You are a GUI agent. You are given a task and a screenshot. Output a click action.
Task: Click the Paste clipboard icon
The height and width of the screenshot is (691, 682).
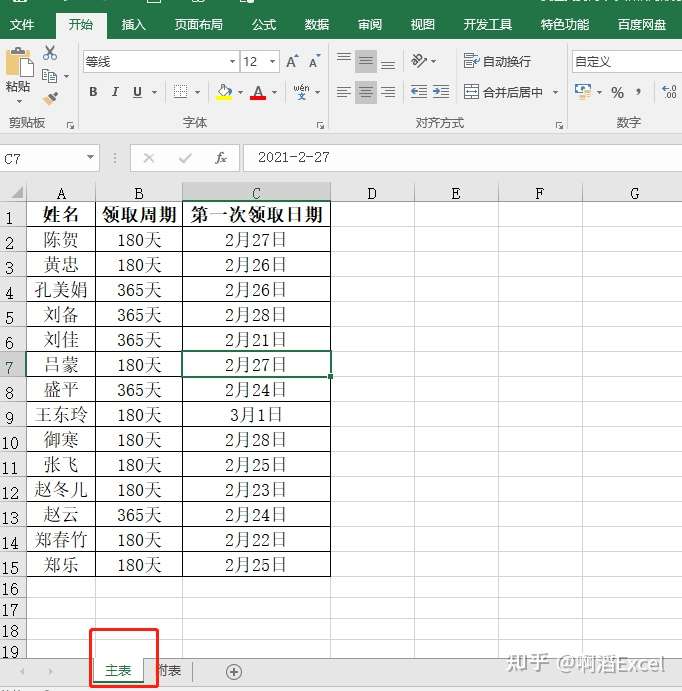click(x=19, y=62)
